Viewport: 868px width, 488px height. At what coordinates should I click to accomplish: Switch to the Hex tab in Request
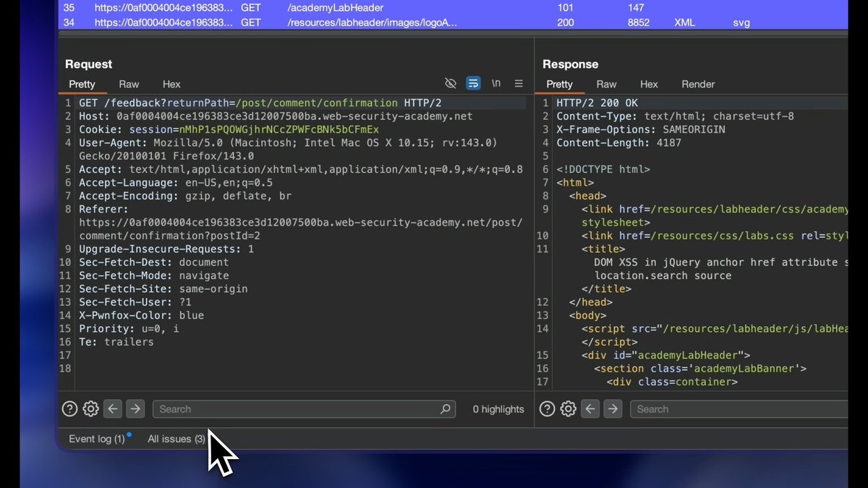pyautogui.click(x=171, y=84)
